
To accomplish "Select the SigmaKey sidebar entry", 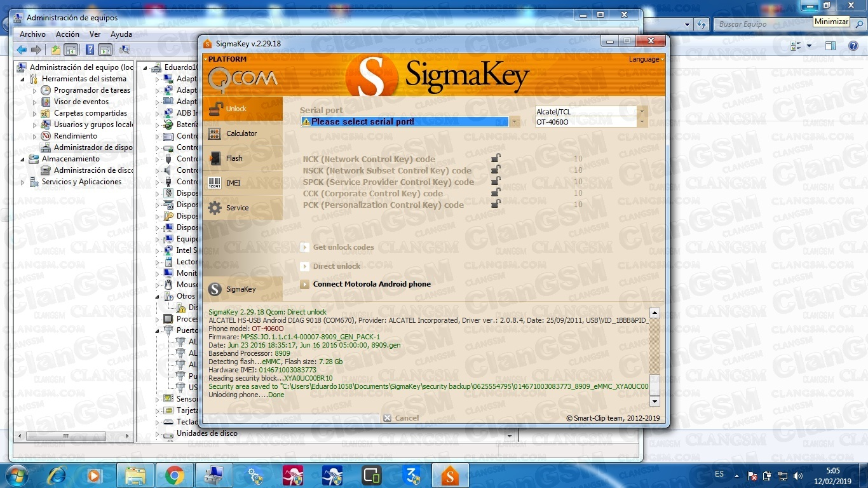I will [242, 289].
